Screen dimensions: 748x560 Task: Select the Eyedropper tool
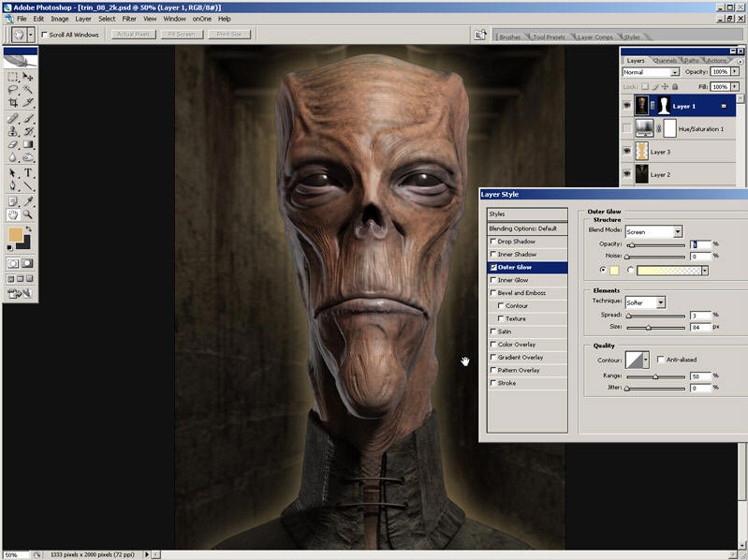pyautogui.click(x=28, y=201)
